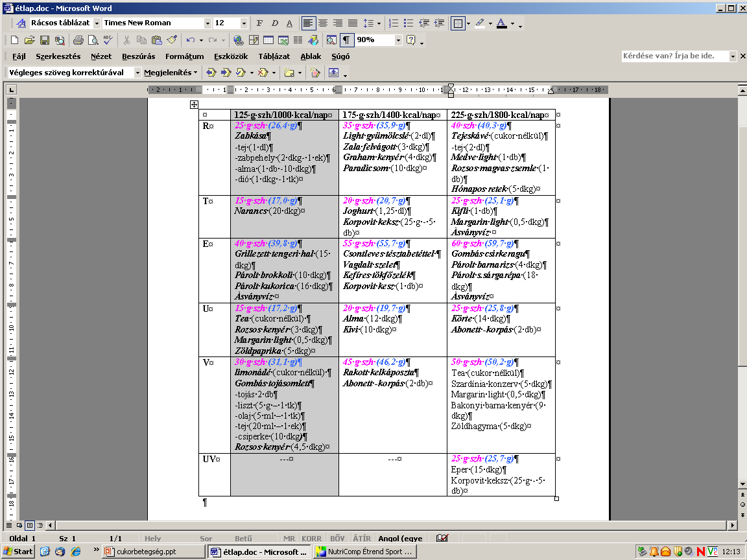Reject the tracked change
This screenshot has height=560, width=747.
click(x=263, y=73)
